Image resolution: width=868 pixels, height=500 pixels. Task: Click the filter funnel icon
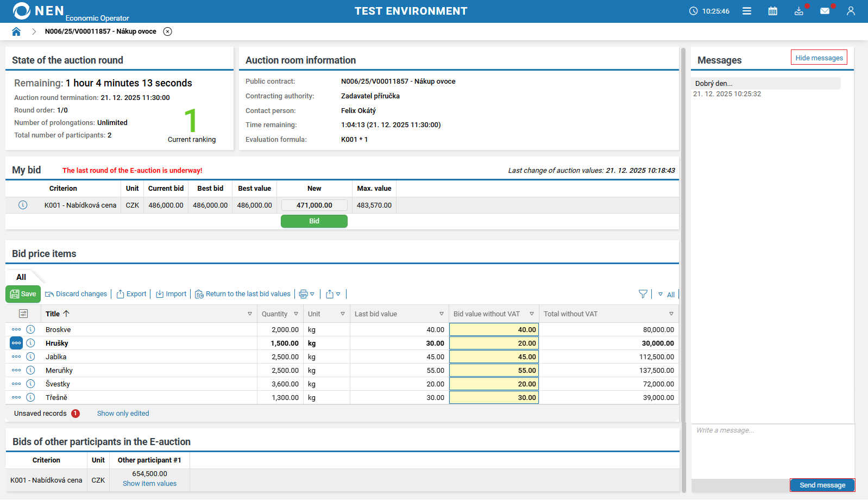(643, 294)
